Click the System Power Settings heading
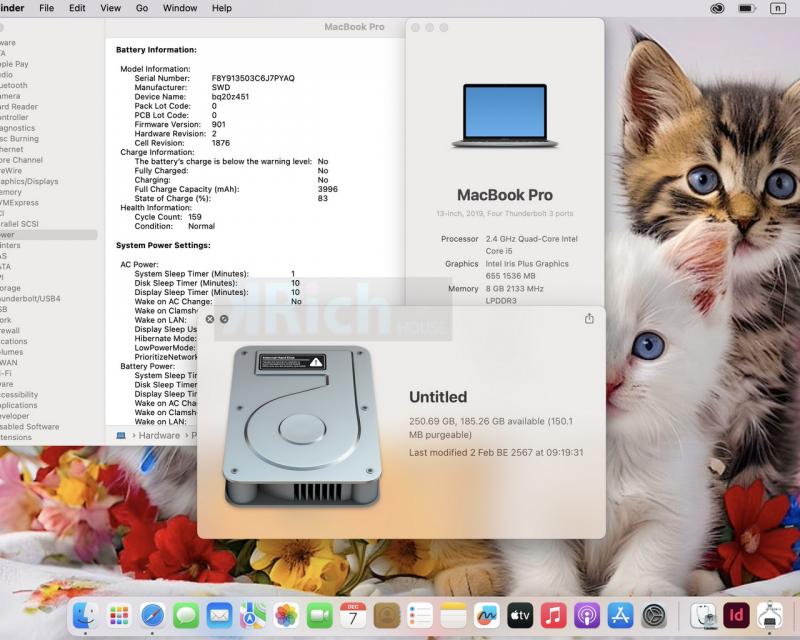The height and width of the screenshot is (640, 800). click(163, 245)
